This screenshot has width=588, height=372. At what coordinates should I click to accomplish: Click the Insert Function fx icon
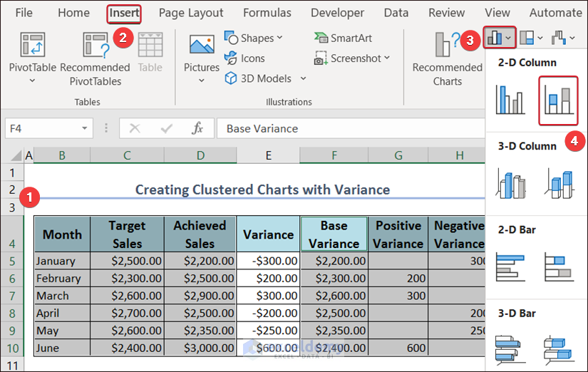click(197, 128)
